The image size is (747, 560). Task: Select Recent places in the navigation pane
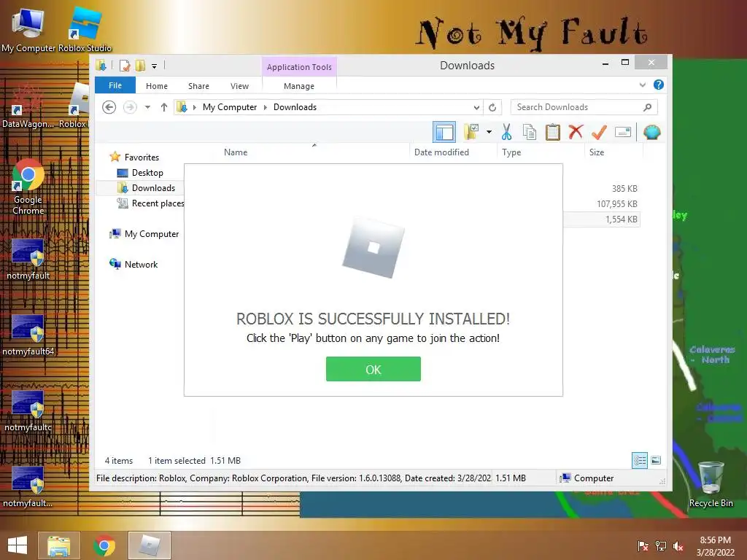coord(158,203)
